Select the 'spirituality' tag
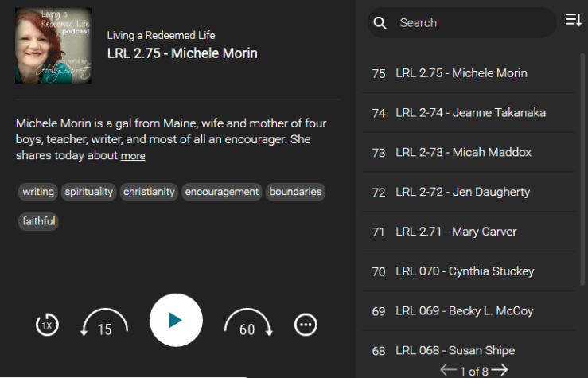The width and height of the screenshot is (588, 378). [89, 192]
